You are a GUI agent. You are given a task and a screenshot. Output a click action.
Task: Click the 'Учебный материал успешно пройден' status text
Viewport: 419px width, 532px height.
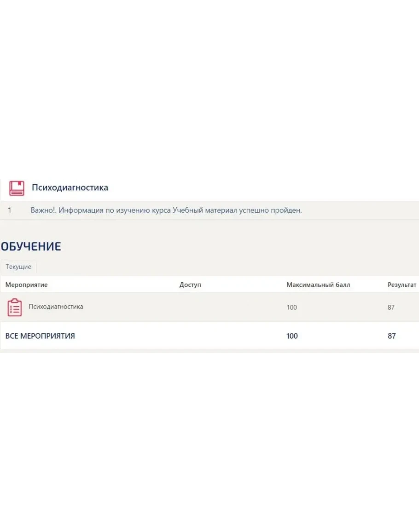238,210
